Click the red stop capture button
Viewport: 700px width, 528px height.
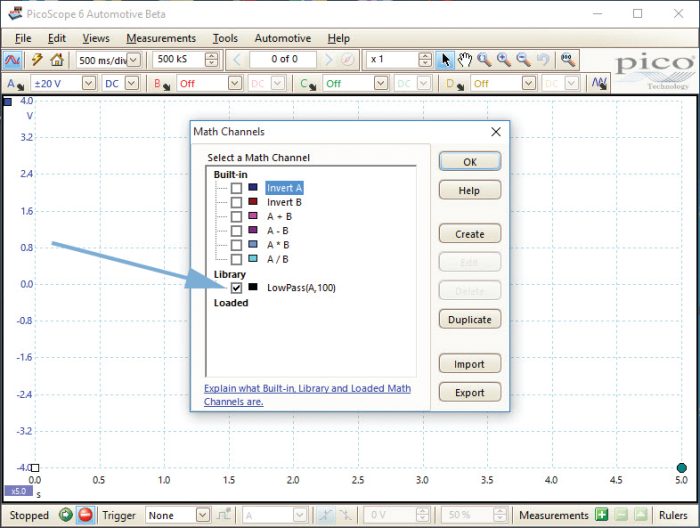pyautogui.click(x=85, y=515)
